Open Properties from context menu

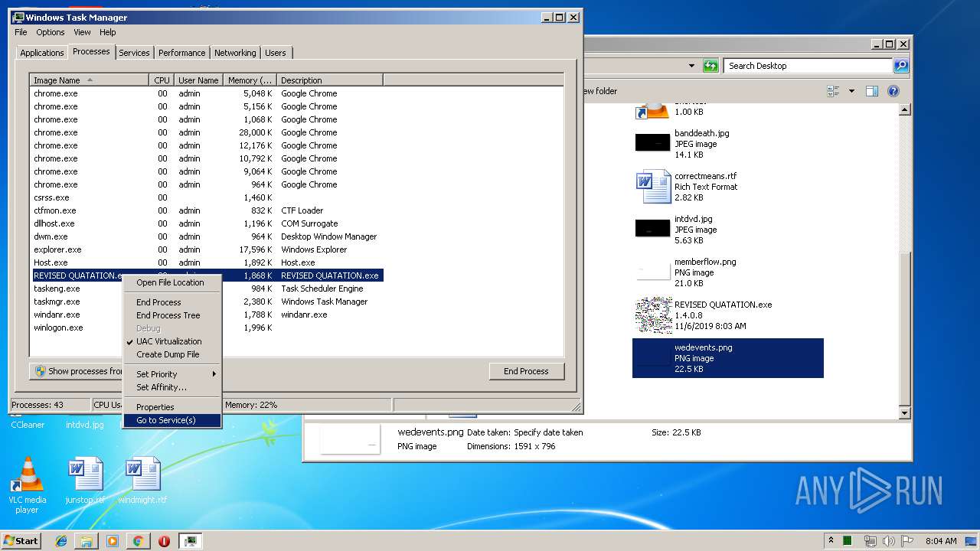[x=172, y=407]
